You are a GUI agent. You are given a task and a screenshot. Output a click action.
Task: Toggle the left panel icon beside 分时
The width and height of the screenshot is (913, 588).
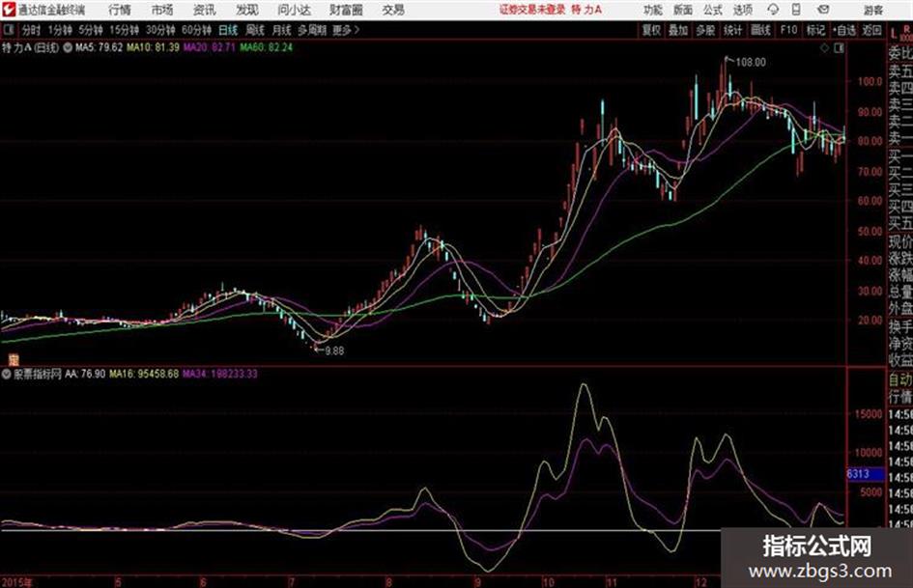click(9, 30)
